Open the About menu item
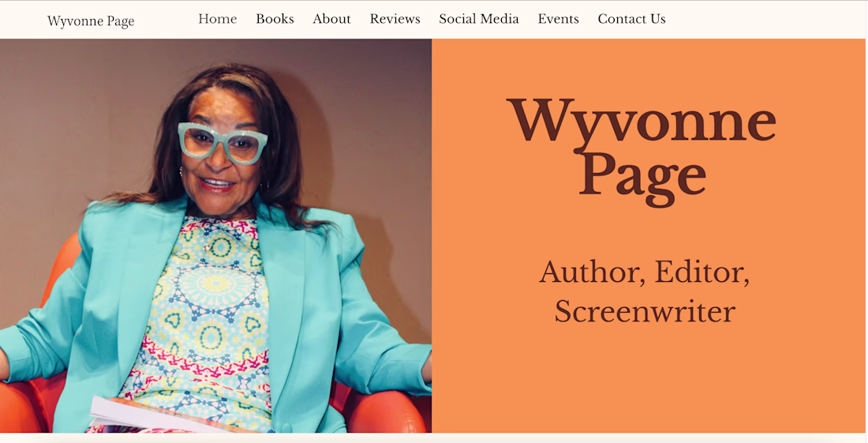The image size is (868, 443). pyautogui.click(x=331, y=20)
